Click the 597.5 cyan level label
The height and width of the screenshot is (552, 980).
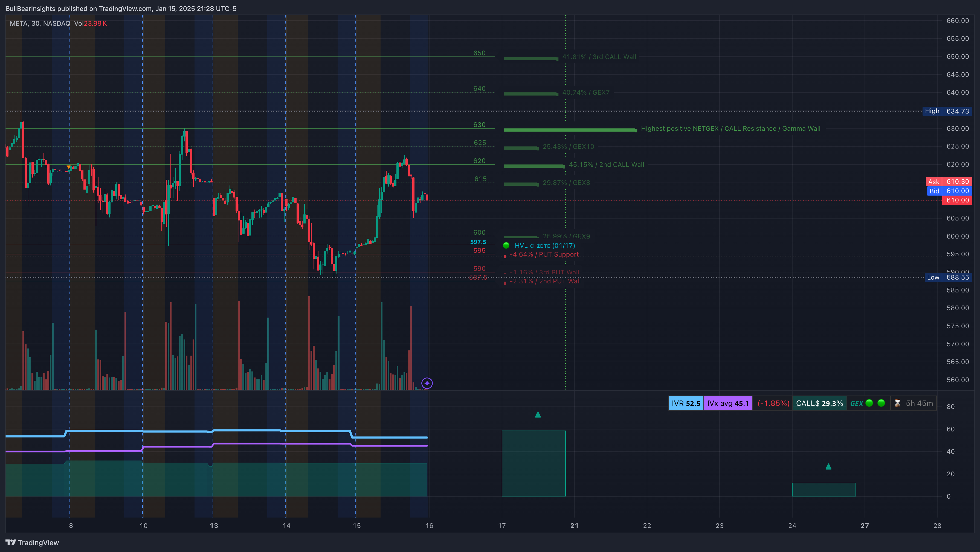pos(478,242)
